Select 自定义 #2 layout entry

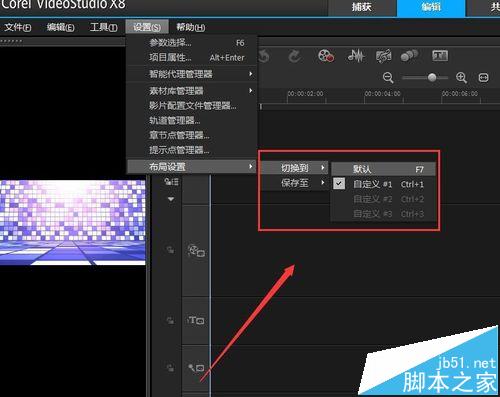point(383,199)
